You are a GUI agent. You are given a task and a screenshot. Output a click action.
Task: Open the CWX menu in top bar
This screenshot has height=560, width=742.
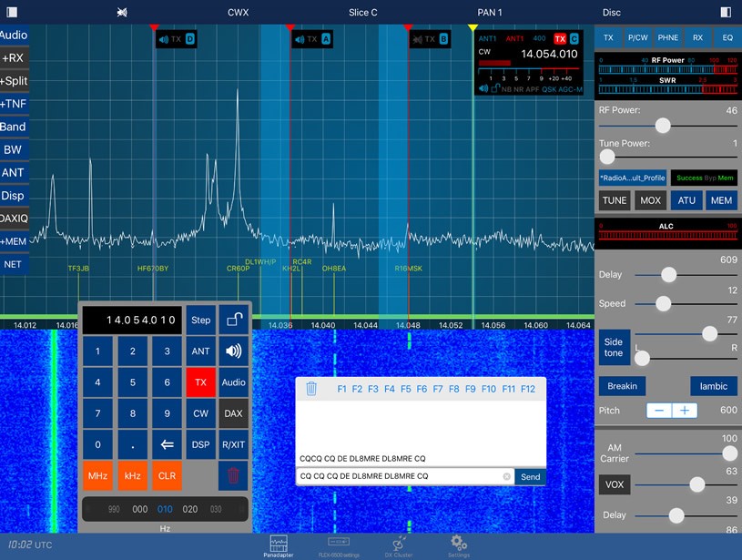(x=238, y=13)
